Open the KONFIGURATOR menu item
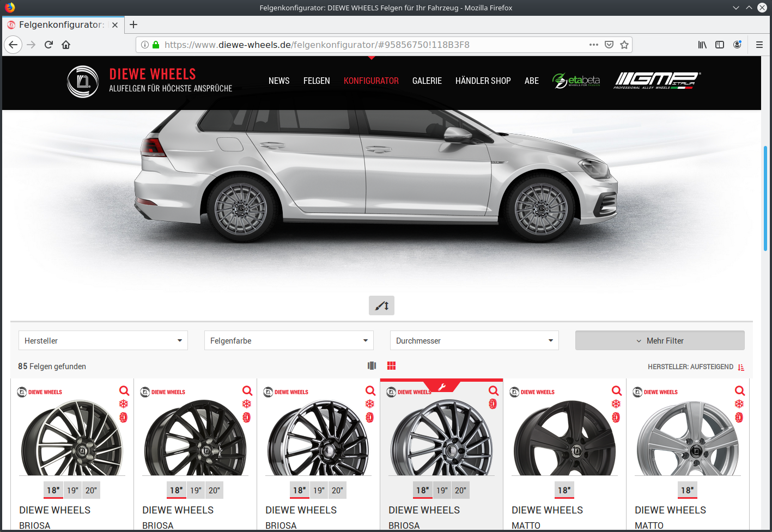 [371, 81]
